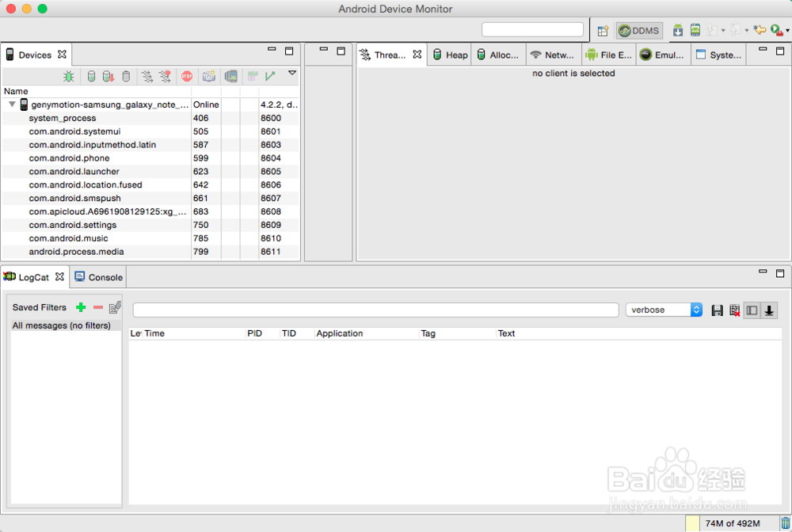
Task: Click the Cause GC trash icon
Action: [x=126, y=76]
